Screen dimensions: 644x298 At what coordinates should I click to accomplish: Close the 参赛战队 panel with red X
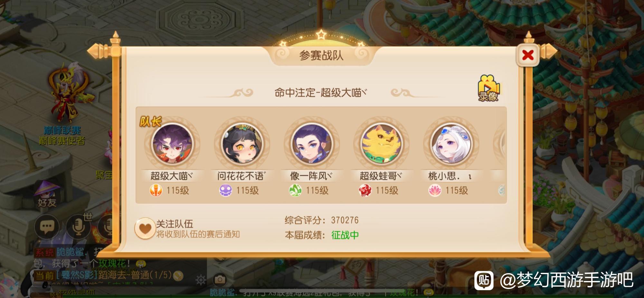click(527, 55)
